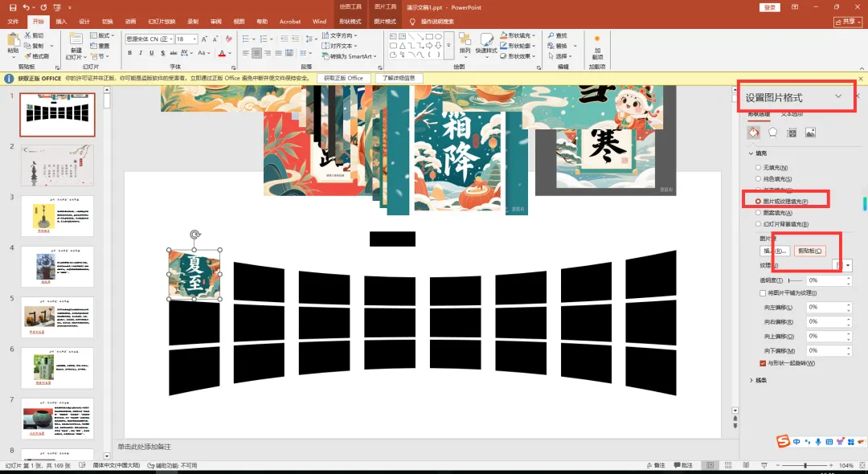Apply italic formatting

[141, 53]
